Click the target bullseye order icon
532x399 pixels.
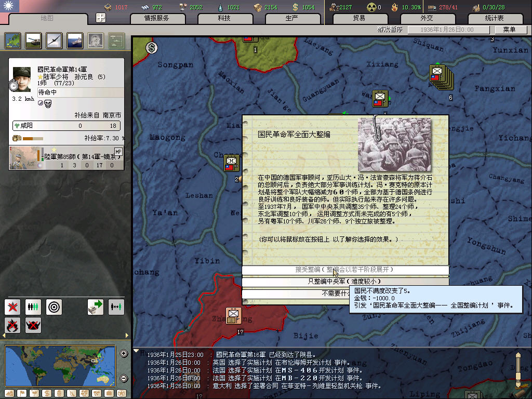(54, 307)
